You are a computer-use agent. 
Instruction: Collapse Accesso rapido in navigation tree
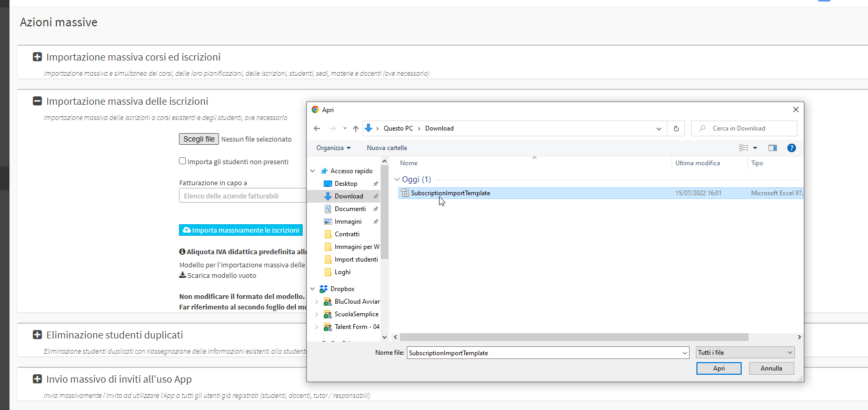coord(313,171)
